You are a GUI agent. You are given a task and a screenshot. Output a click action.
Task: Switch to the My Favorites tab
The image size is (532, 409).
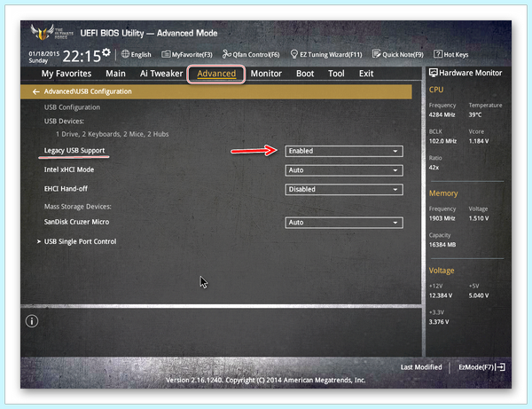coord(66,74)
